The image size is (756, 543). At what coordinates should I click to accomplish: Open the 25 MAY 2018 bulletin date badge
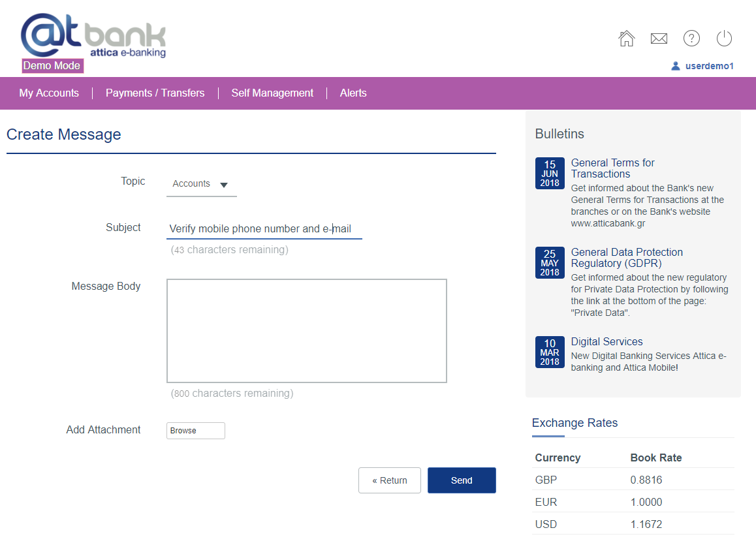point(550,262)
